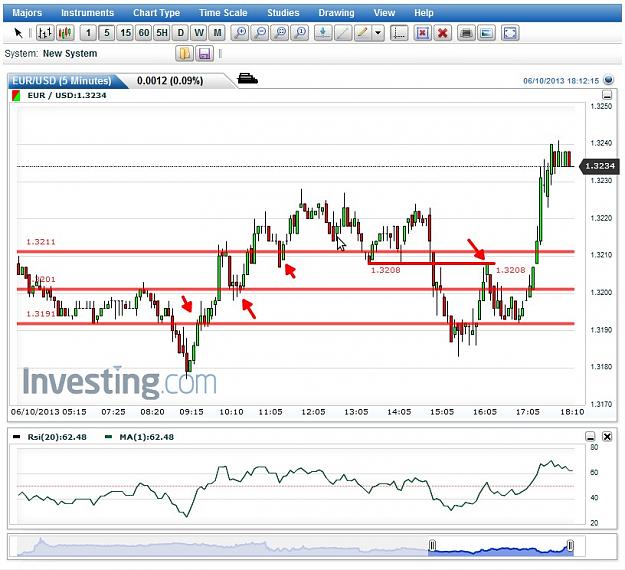Close the RSI indicator panel
Image resolution: width=625 pixels, height=570 pixels.
pyautogui.click(x=607, y=436)
